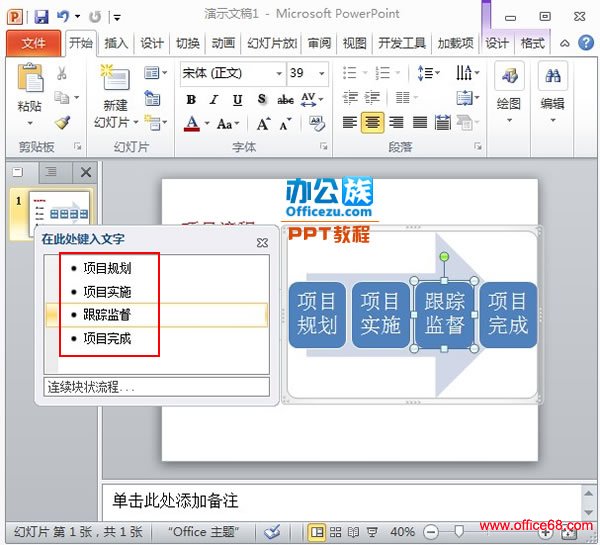The height and width of the screenshot is (545, 600).
Task: Open the 视图 (View) tab
Action: 354,43
